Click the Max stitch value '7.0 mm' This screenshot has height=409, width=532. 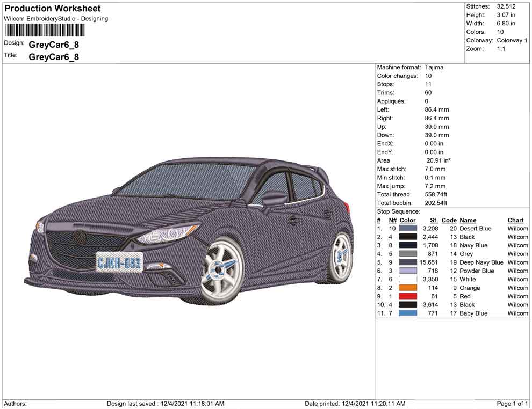tap(435, 169)
